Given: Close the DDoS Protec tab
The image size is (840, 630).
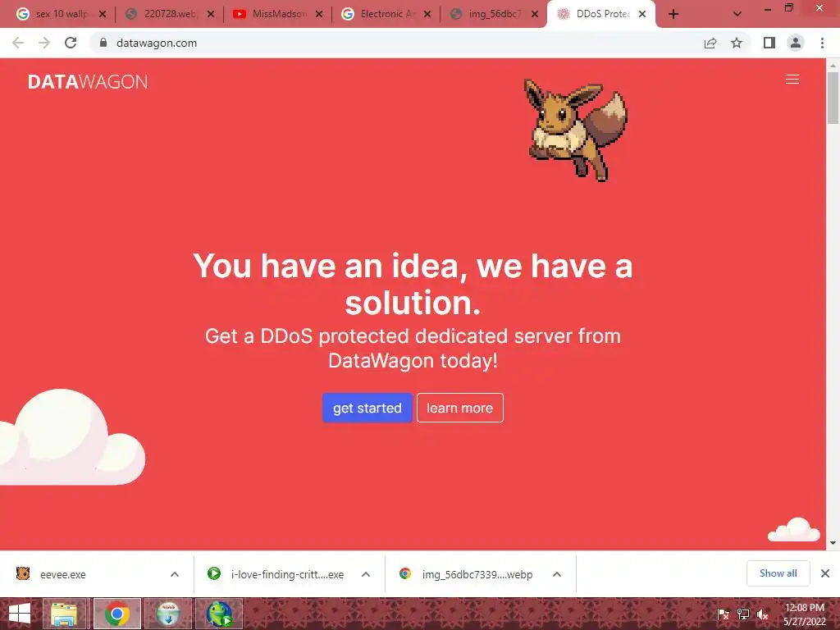Looking at the screenshot, I should pos(642,15).
